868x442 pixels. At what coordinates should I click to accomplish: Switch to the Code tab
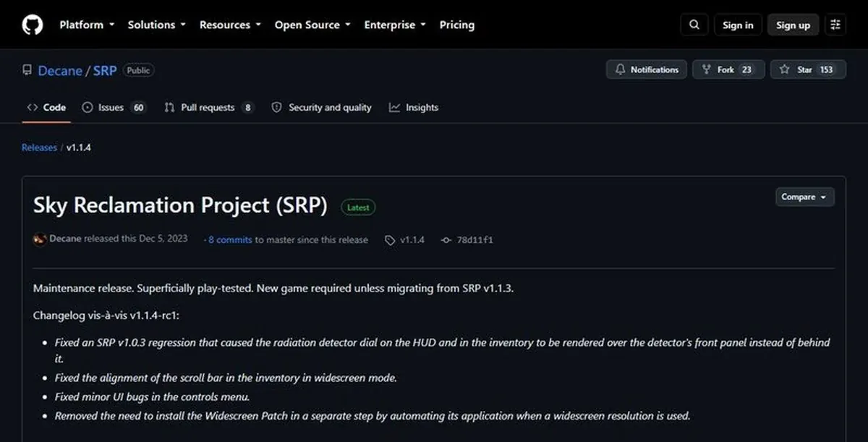click(47, 107)
